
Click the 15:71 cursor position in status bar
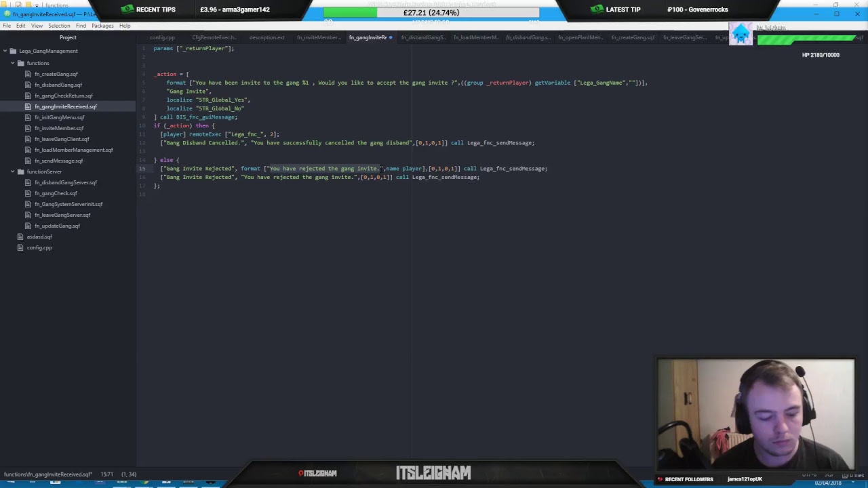106,474
